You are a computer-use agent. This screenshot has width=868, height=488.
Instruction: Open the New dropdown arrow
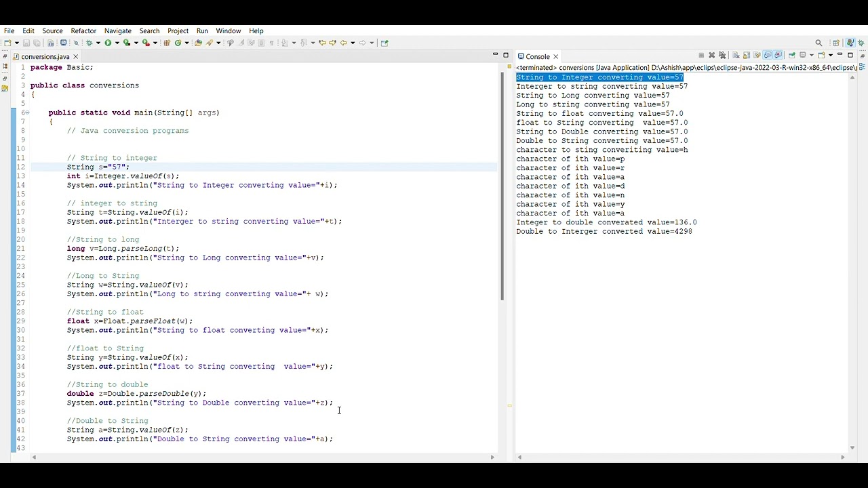17,43
